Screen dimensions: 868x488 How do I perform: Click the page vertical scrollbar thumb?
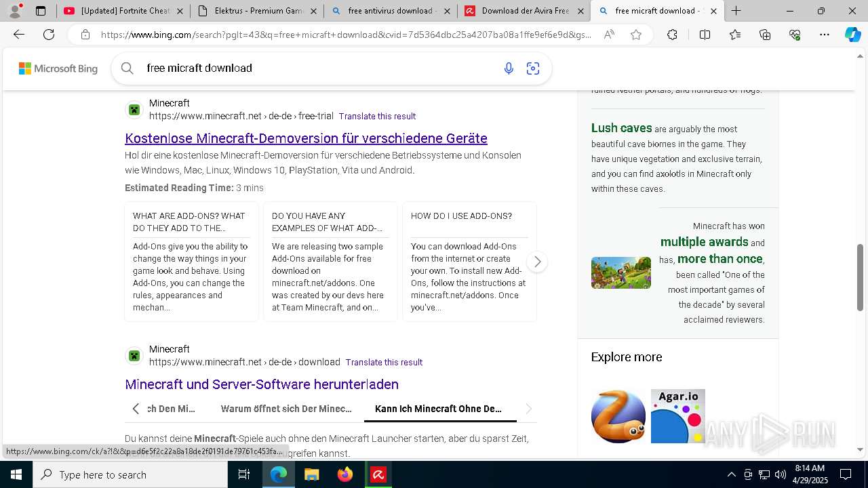(x=861, y=277)
